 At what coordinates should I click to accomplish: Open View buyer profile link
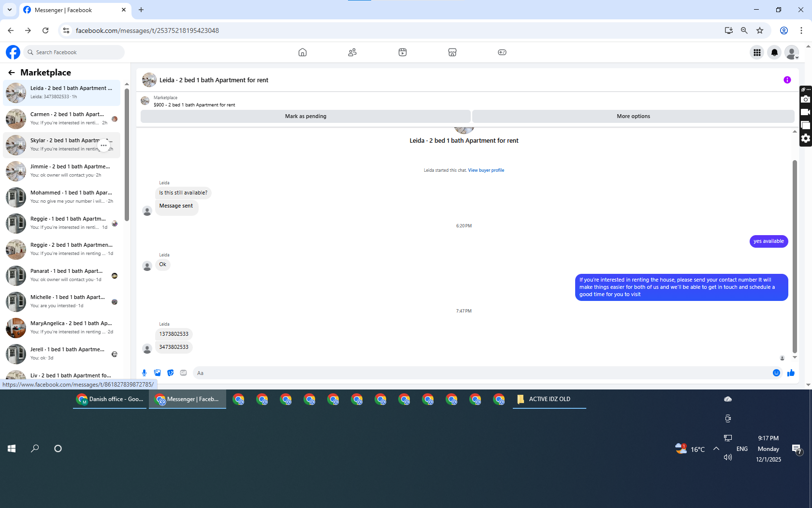coord(486,170)
